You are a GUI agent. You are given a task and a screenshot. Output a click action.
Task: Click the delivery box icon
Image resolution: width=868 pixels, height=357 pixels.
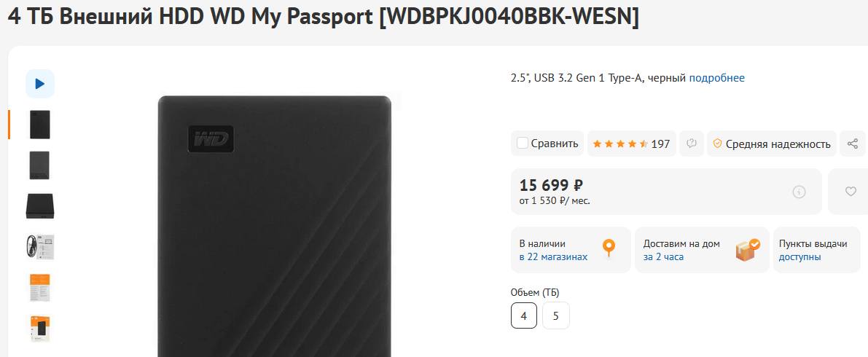point(748,250)
